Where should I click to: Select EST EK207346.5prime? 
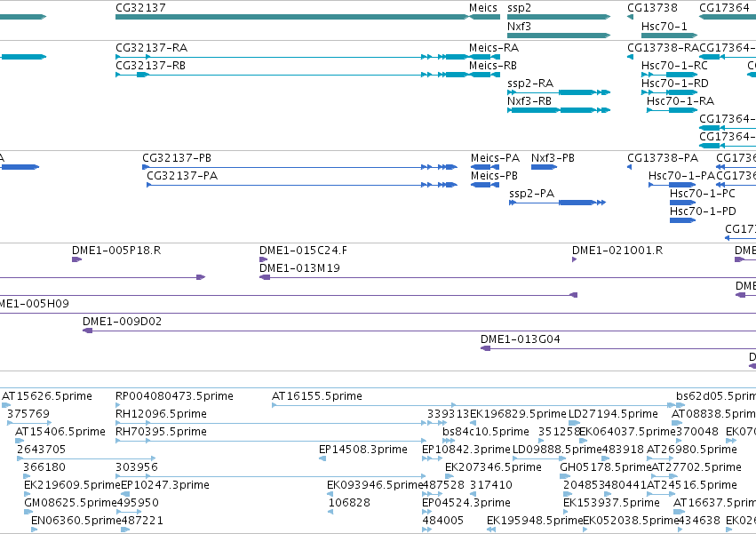450,476
